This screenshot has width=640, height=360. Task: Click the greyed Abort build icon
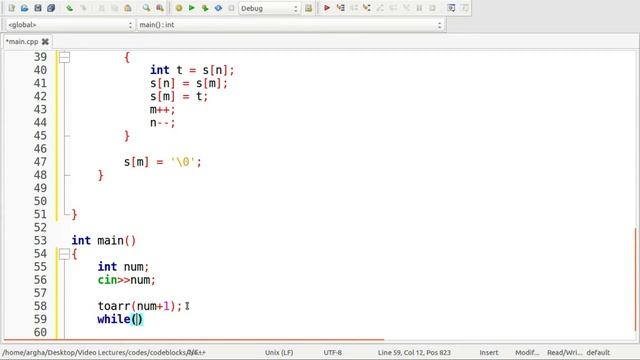[x=231, y=8]
